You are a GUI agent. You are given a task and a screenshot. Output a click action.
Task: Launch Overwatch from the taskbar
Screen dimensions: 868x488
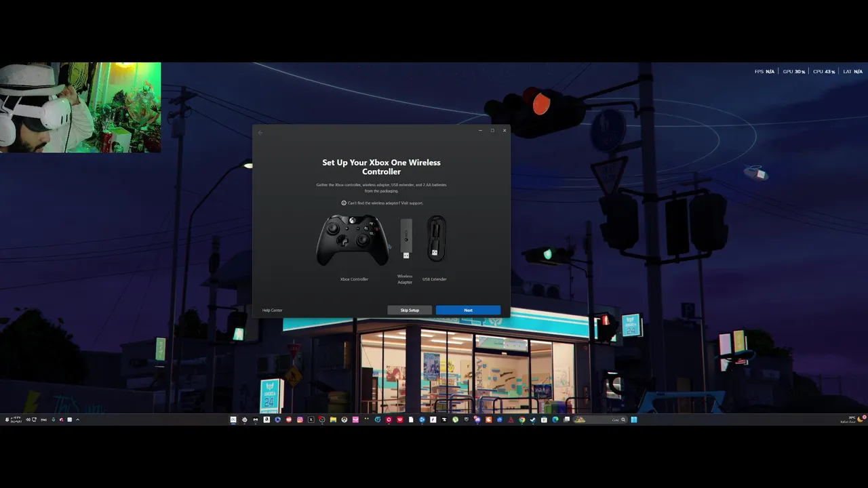(x=344, y=420)
